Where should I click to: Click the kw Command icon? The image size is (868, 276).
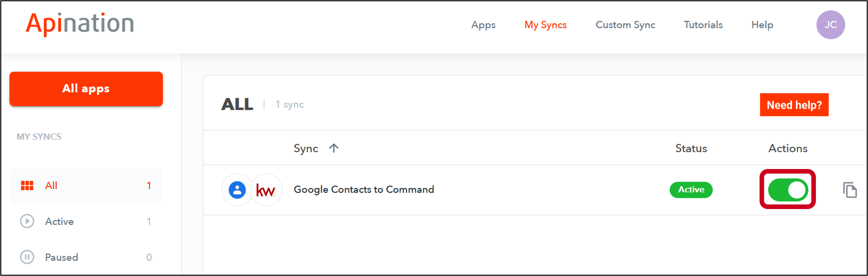[x=265, y=190]
